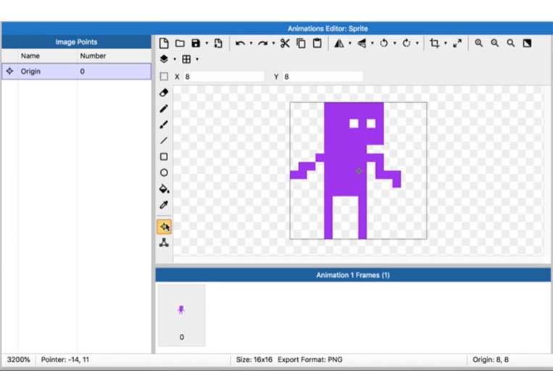Click the redo arrow icon
Screen dimensions: 553x392
[x=262, y=43]
